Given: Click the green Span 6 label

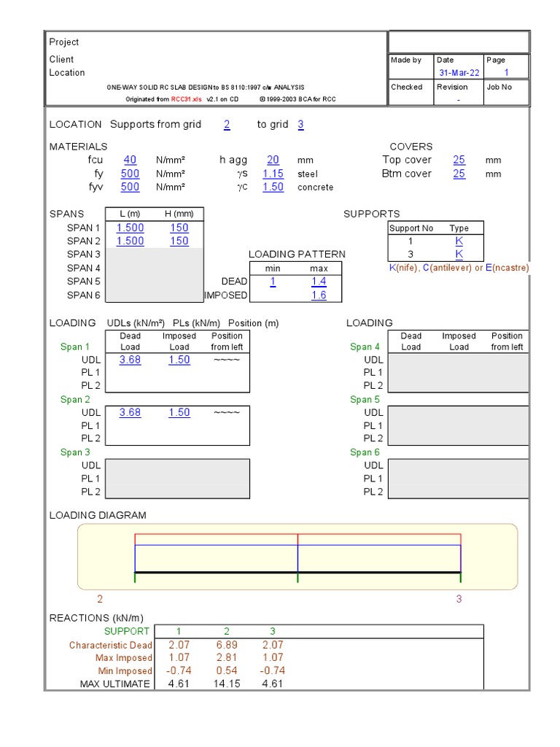Looking at the screenshot, I should click(x=365, y=452).
